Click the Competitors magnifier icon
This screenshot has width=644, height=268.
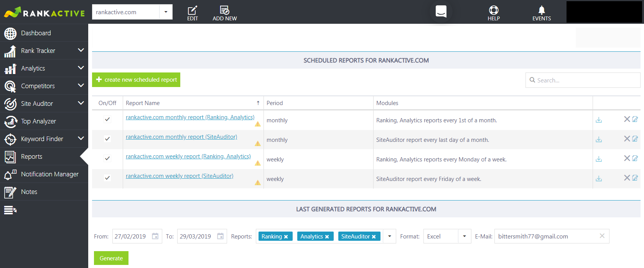[10, 86]
